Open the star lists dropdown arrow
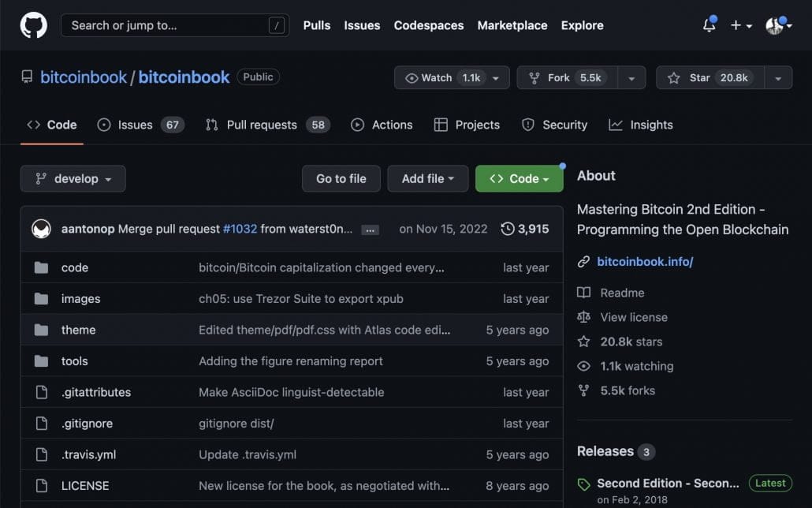The width and height of the screenshot is (812, 508). pos(777,77)
